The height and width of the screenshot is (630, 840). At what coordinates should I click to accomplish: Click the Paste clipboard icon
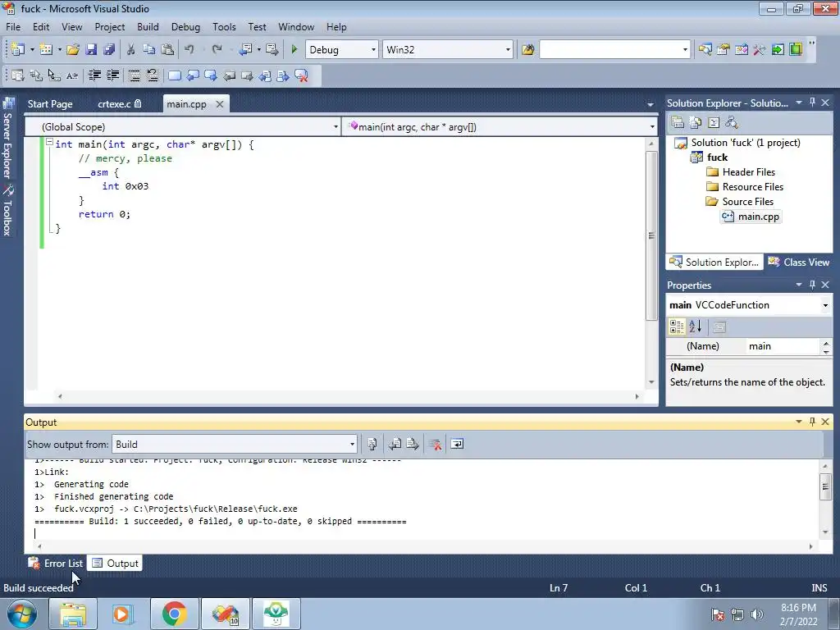[167, 50]
